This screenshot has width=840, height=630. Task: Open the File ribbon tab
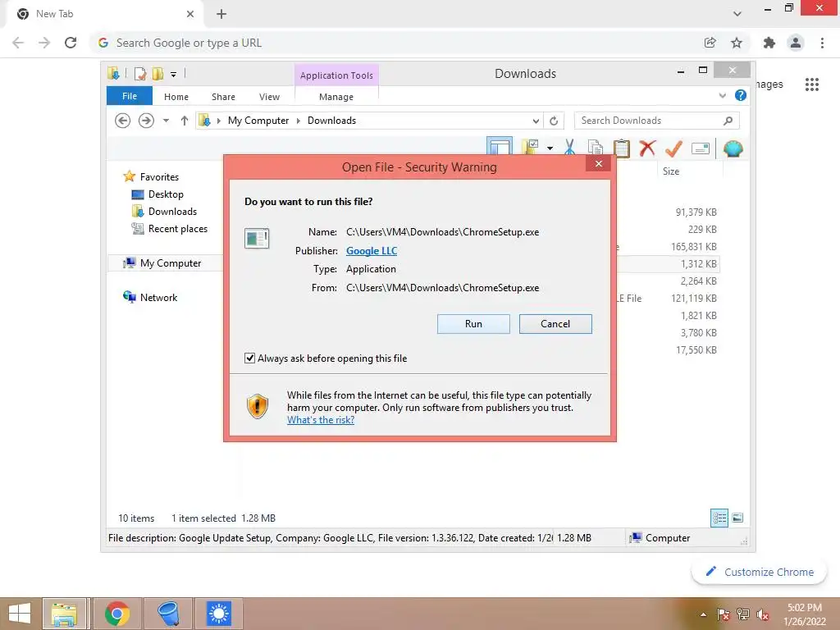point(129,96)
